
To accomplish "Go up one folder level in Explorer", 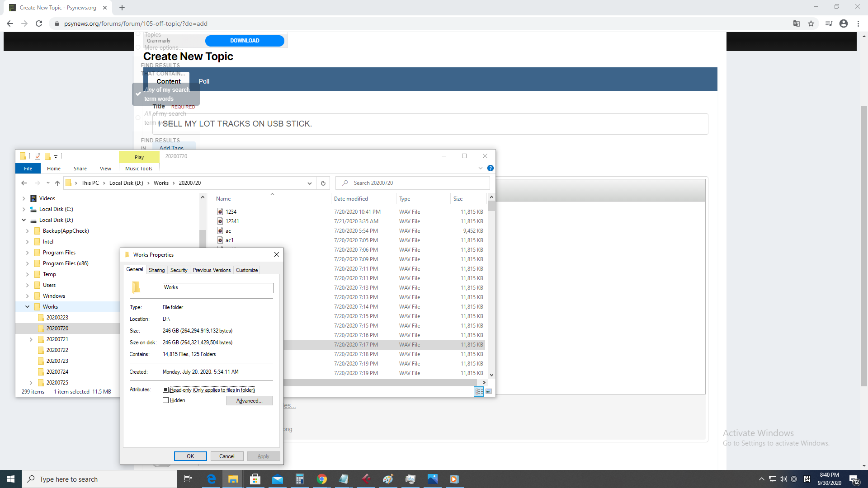I will pos(57,183).
